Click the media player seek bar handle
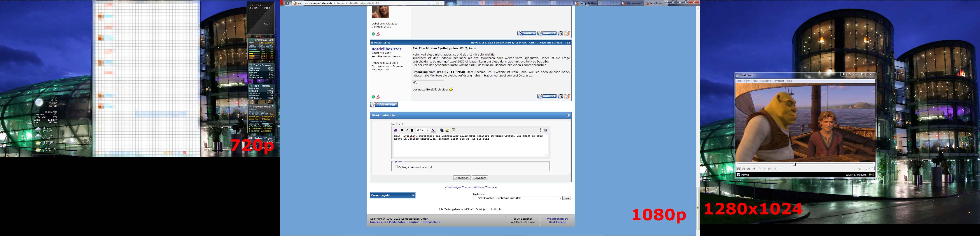This screenshot has height=236, width=980. (x=794, y=164)
